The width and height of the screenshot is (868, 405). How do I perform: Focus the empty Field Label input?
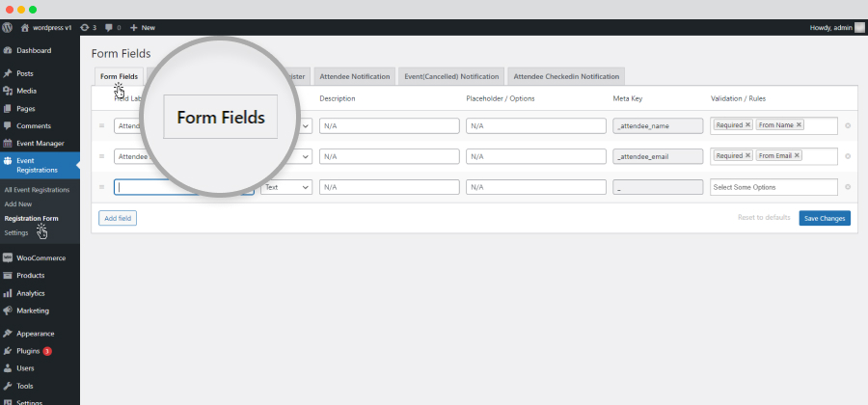(184, 187)
